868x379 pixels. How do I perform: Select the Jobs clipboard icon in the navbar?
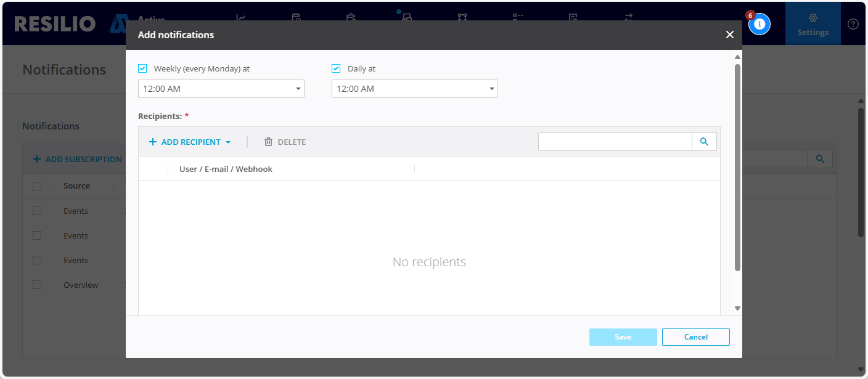[351, 18]
